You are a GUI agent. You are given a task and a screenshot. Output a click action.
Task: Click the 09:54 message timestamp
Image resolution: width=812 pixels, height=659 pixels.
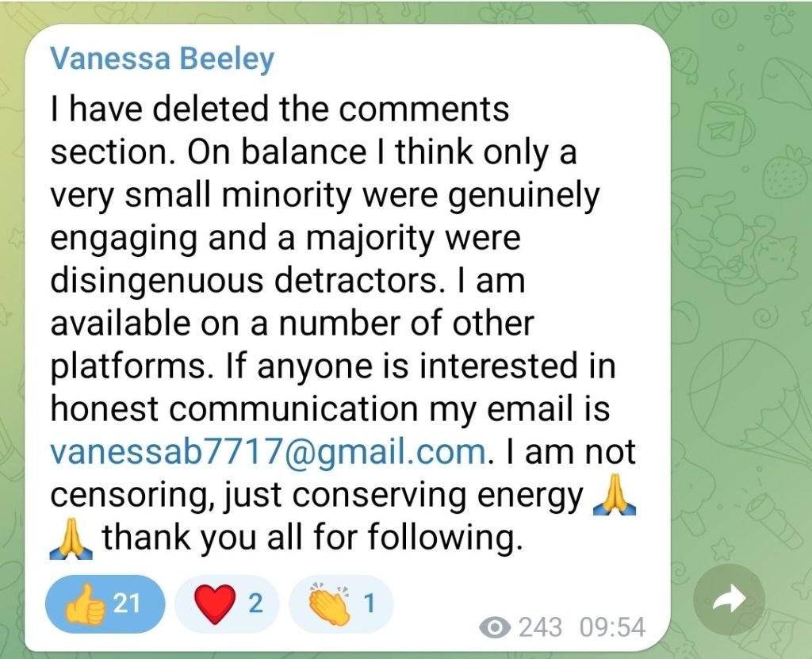tap(612, 629)
